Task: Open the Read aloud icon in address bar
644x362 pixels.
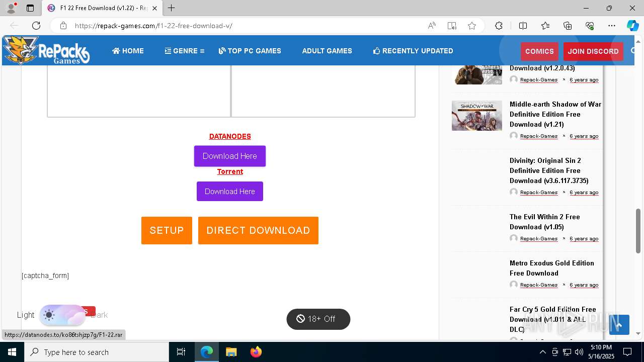Action: (x=432, y=26)
